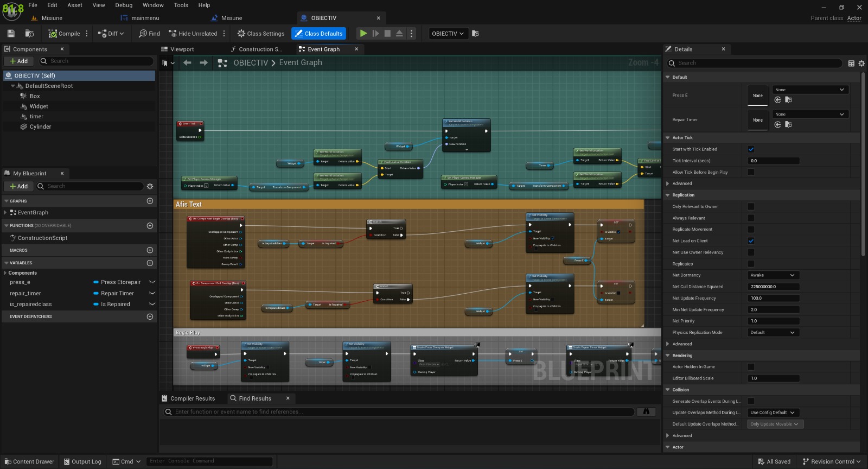
Task: Open the Asset menu
Action: [75, 5]
